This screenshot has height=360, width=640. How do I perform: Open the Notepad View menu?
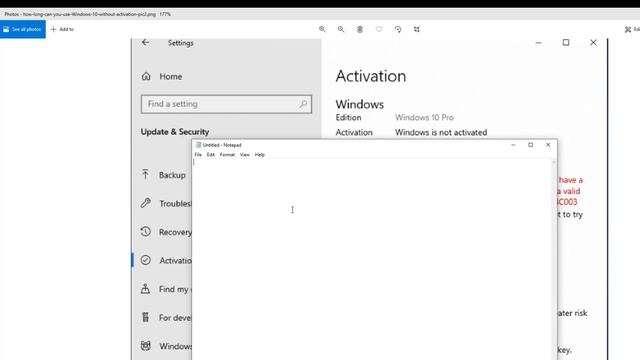[x=244, y=155]
